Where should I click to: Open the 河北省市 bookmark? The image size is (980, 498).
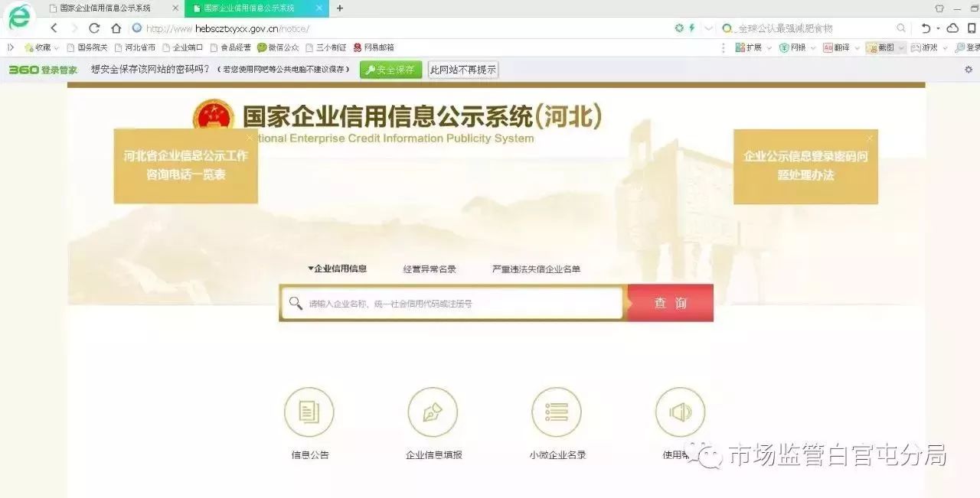(x=135, y=47)
